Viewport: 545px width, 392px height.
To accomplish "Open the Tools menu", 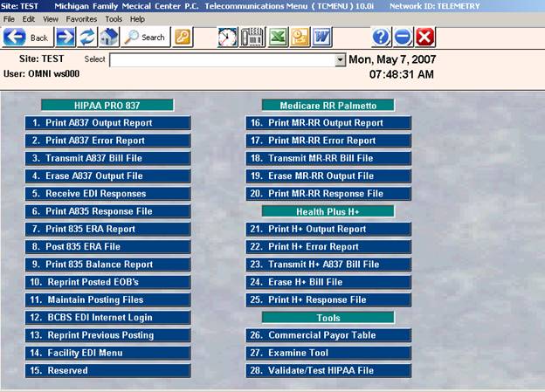I will pyautogui.click(x=114, y=18).
